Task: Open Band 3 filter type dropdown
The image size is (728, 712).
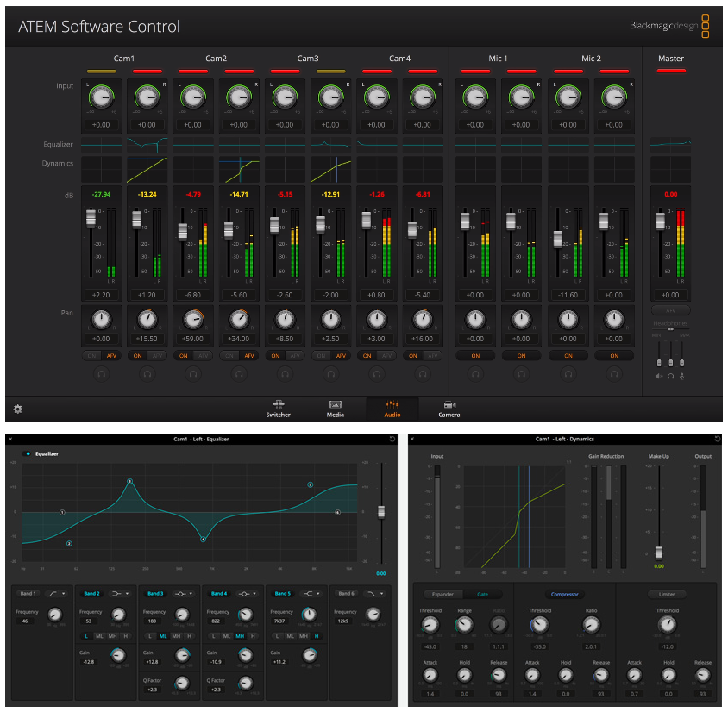Action: (185, 594)
